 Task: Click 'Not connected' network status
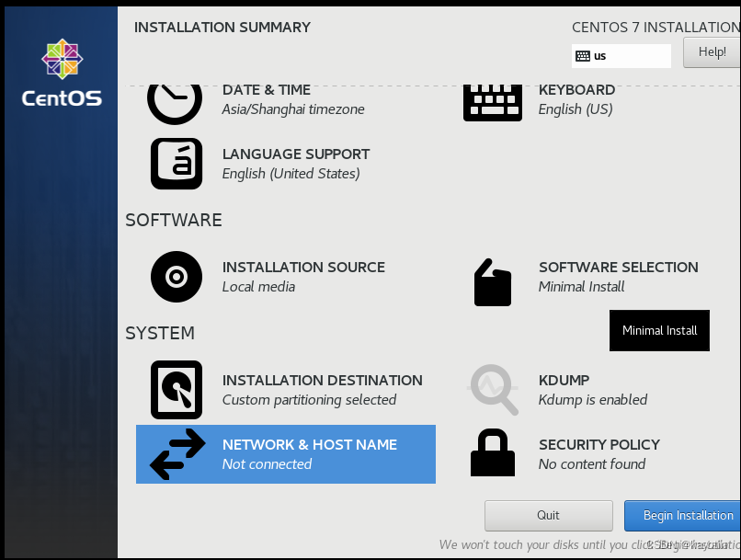click(x=267, y=464)
